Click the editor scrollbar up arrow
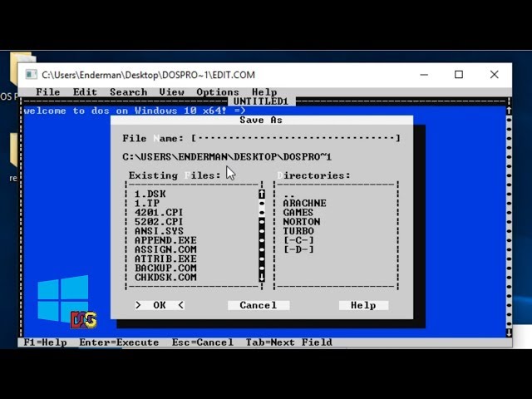 click(509, 111)
